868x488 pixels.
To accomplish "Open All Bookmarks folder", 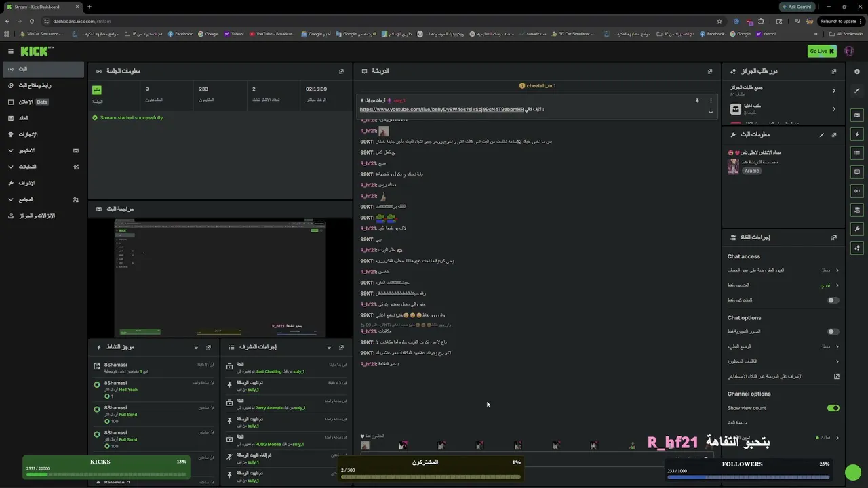I will 847,33.
